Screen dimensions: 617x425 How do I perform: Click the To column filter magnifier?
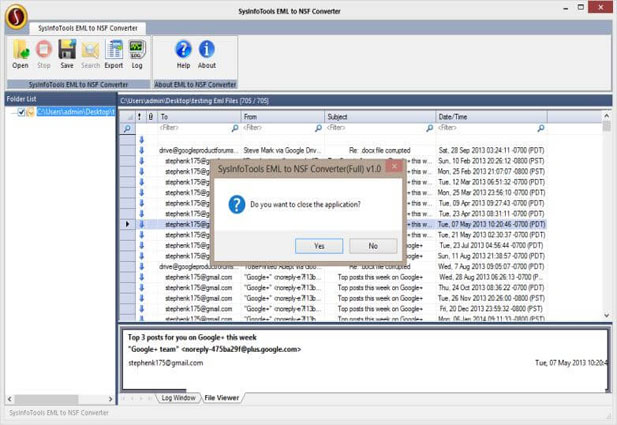[x=235, y=128]
